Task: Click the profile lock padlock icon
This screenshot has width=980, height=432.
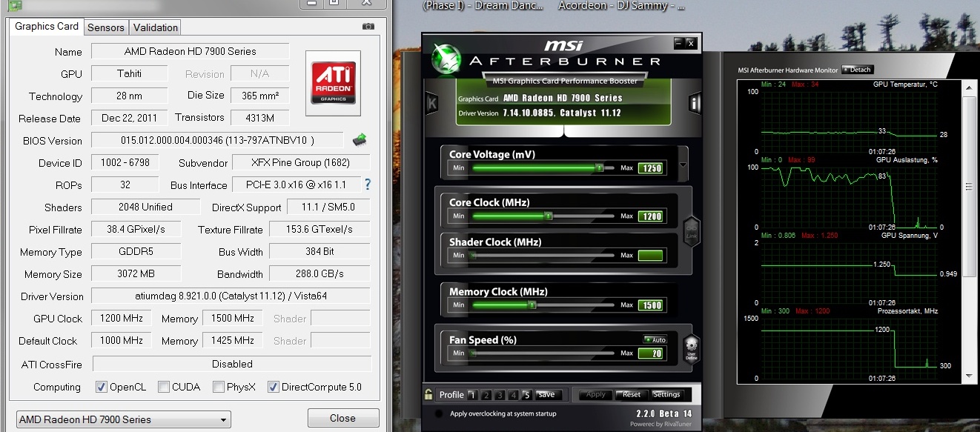Action: pyautogui.click(x=428, y=394)
